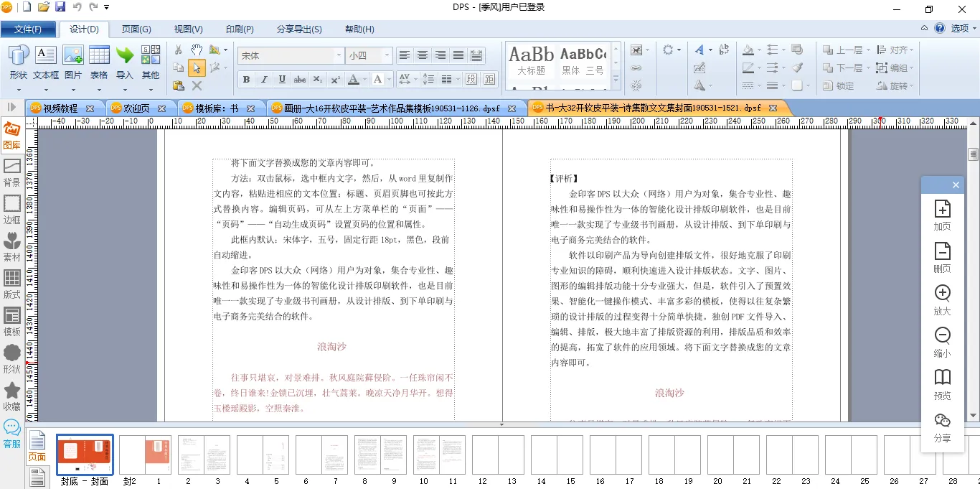This screenshot has height=489, width=980.
Task: Insert a text box with 文本框
Action: [x=46, y=62]
